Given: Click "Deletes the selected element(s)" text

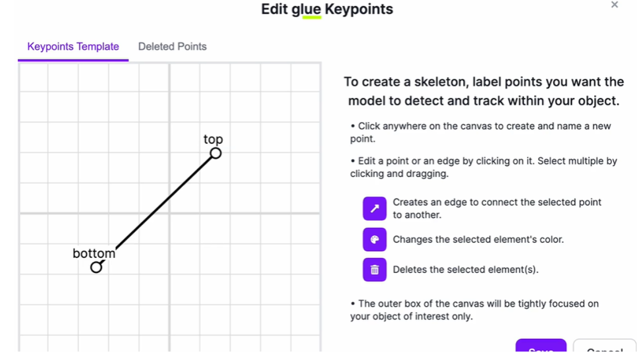Looking at the screenshot, I should 466,270.
